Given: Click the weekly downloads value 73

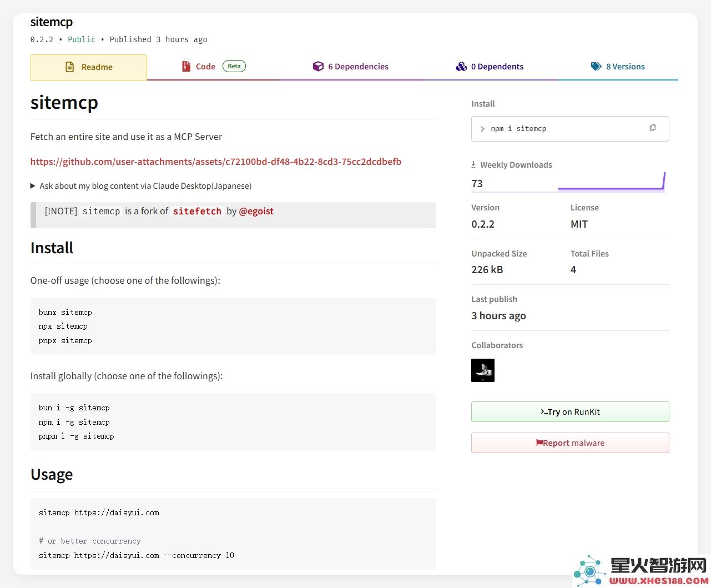Looking at the screenshot, I should (x=477, y=184).
